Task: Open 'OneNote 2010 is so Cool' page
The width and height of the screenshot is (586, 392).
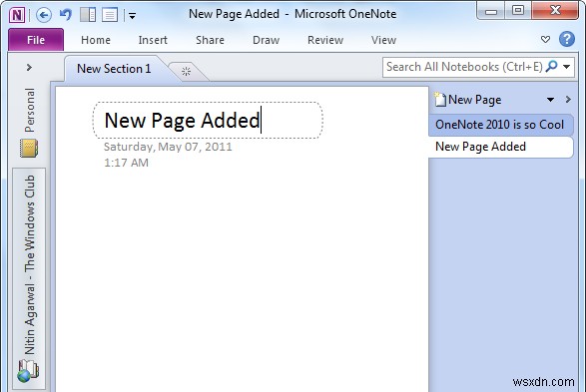Action: tap(500, 125)
